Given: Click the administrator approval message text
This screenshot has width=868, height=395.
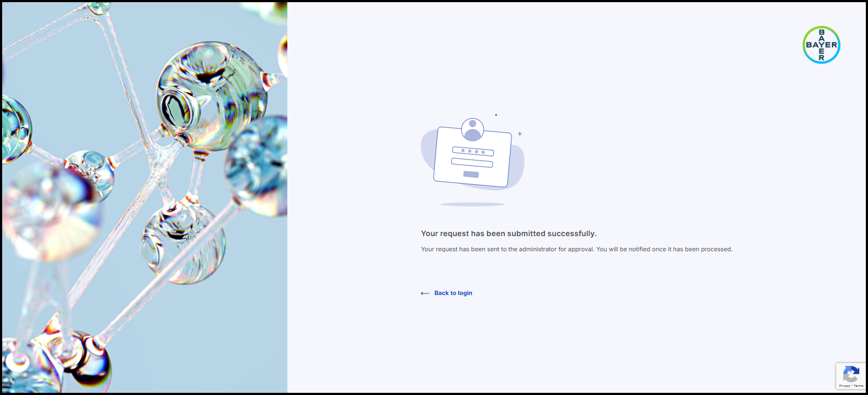Looking at the screenshot, I should (x=577, y=249).
